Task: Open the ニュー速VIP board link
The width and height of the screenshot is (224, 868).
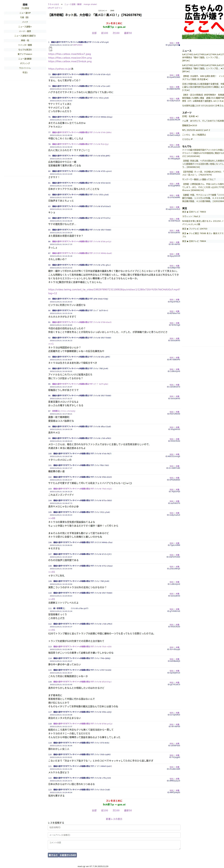Action: [25, 13]
